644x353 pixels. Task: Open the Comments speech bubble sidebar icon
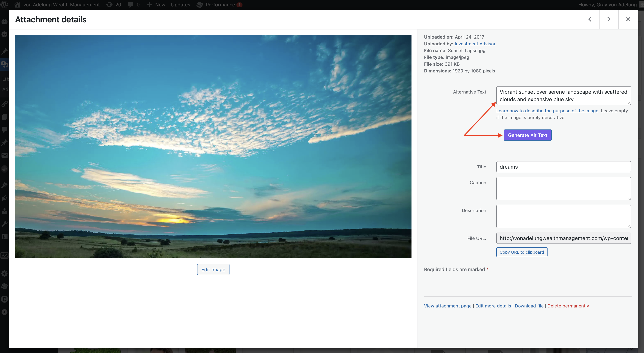(x=5, y=130)
